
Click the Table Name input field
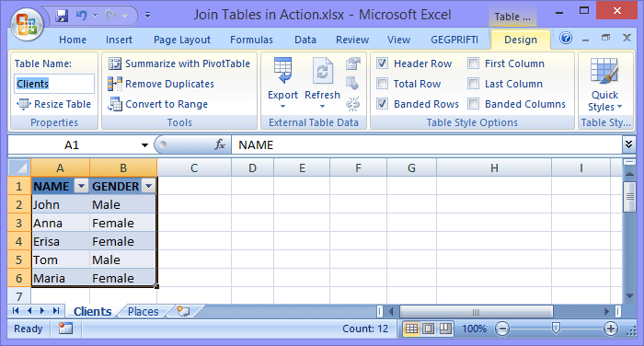pyautogui.click(x=54, y=84)
